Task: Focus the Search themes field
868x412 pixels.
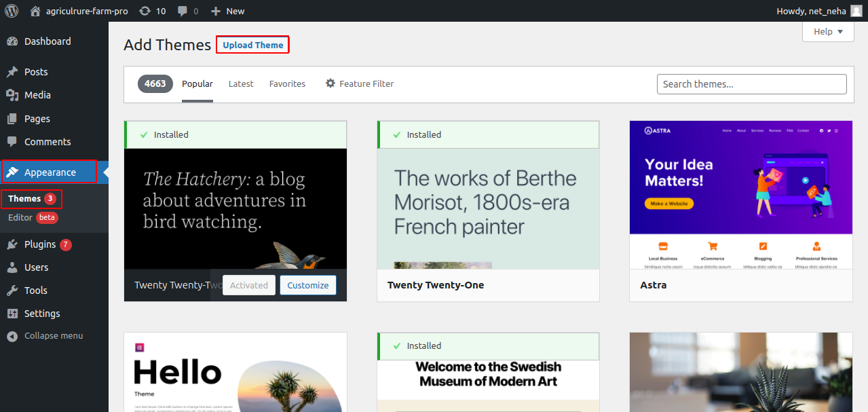Action: click(x=751, y=84)
